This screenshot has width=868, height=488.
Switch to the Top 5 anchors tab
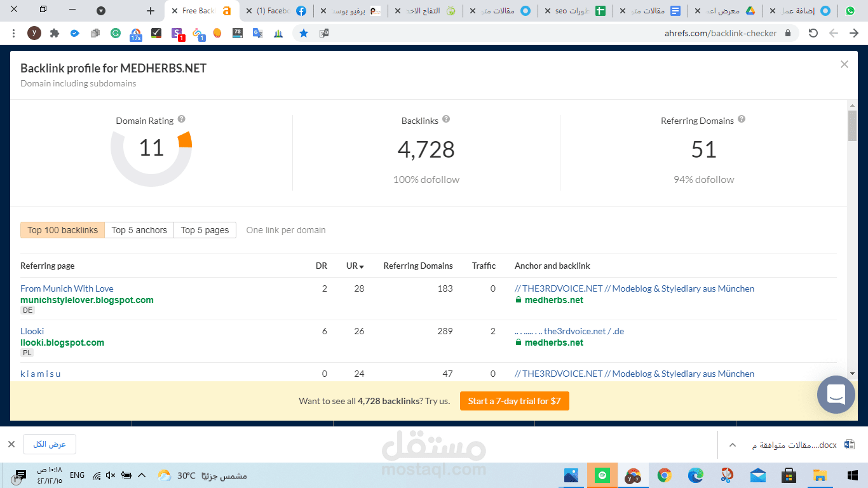tap(139, 230)
